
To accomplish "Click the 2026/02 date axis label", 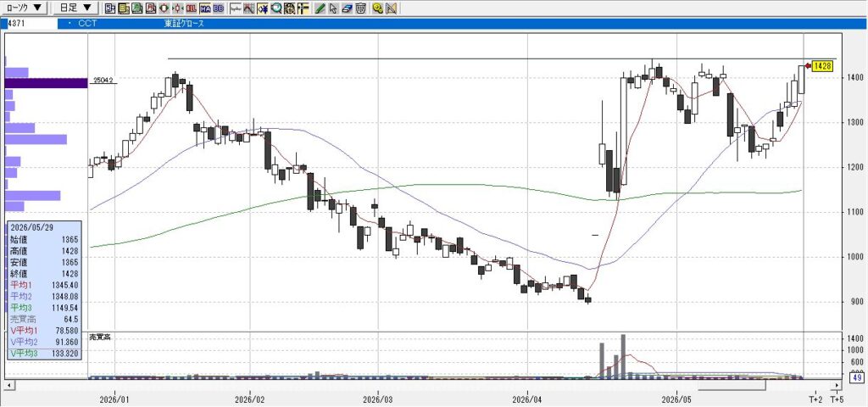I will point(250,399).
